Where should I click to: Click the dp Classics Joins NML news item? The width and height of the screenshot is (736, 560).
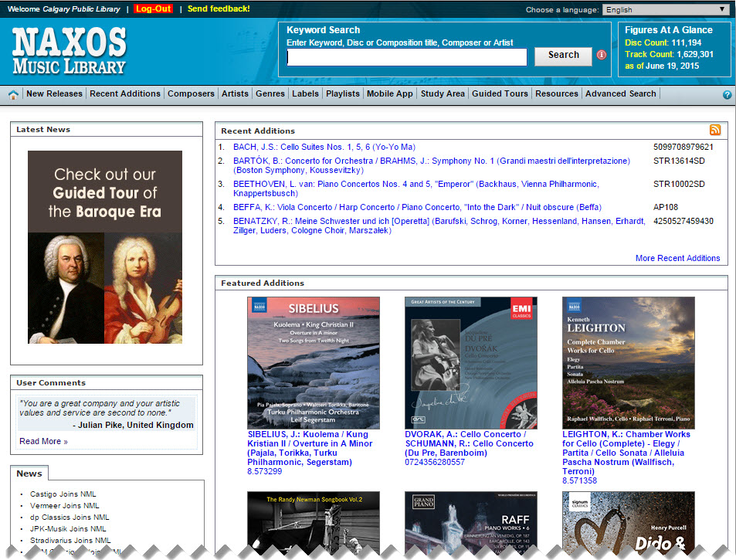70,518
